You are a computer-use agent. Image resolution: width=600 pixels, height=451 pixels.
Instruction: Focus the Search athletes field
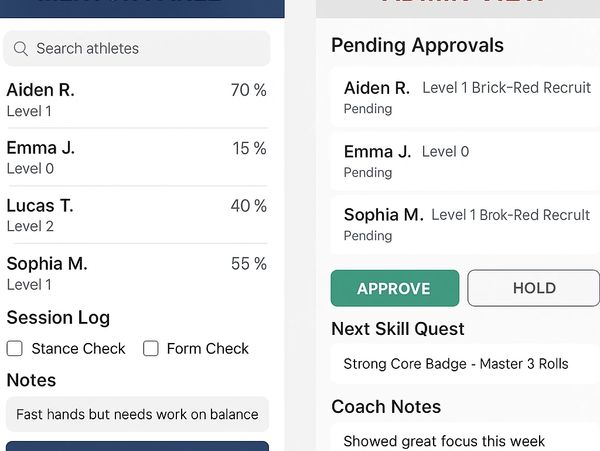tap(137, 49)
